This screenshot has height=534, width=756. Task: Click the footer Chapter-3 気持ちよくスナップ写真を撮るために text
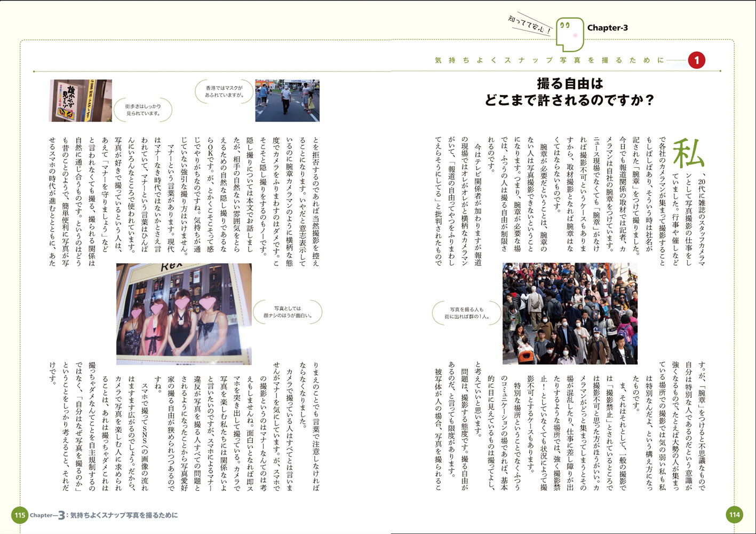coord(104,515)
